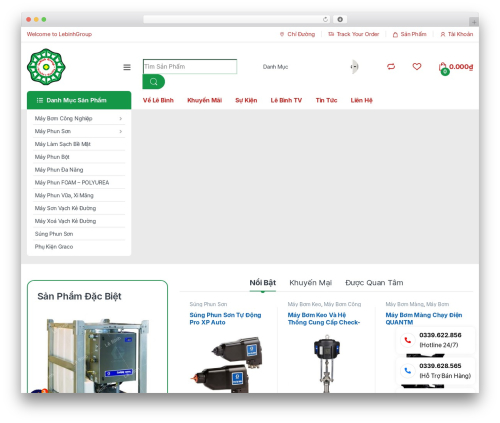Select Súng Phun Sơn sidebar category

pos(54,234)
